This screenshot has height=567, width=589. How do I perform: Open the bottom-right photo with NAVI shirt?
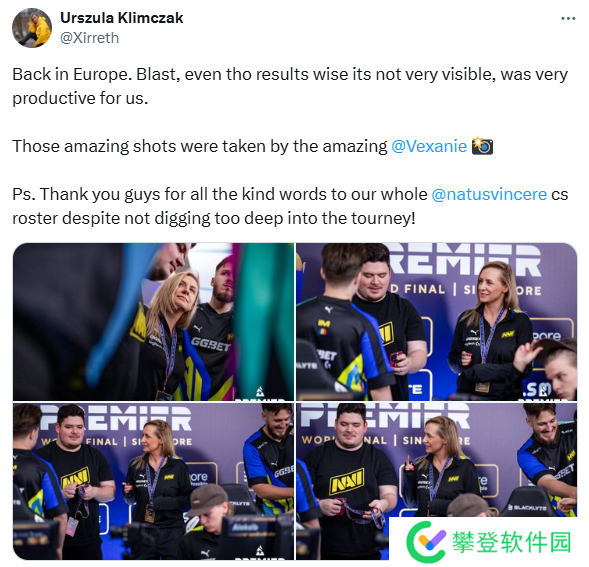pyautogui.click(x=436, y=481)
